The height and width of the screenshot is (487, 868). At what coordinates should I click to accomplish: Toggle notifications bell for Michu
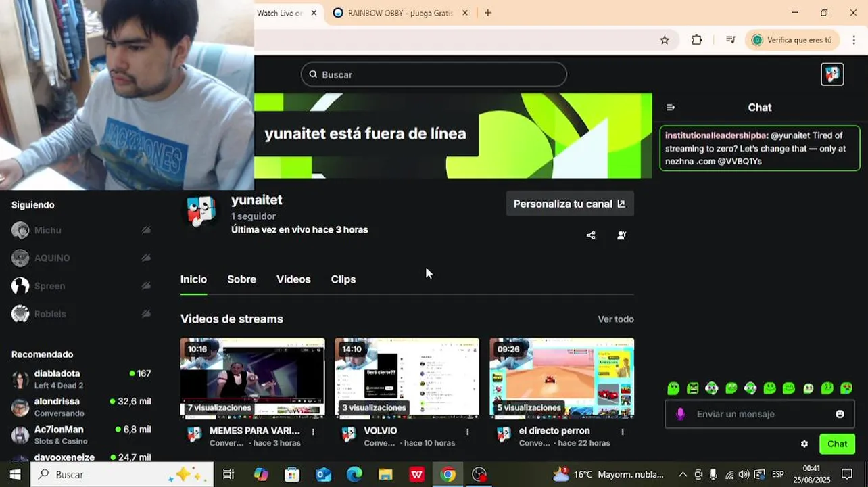pos(146,231)
